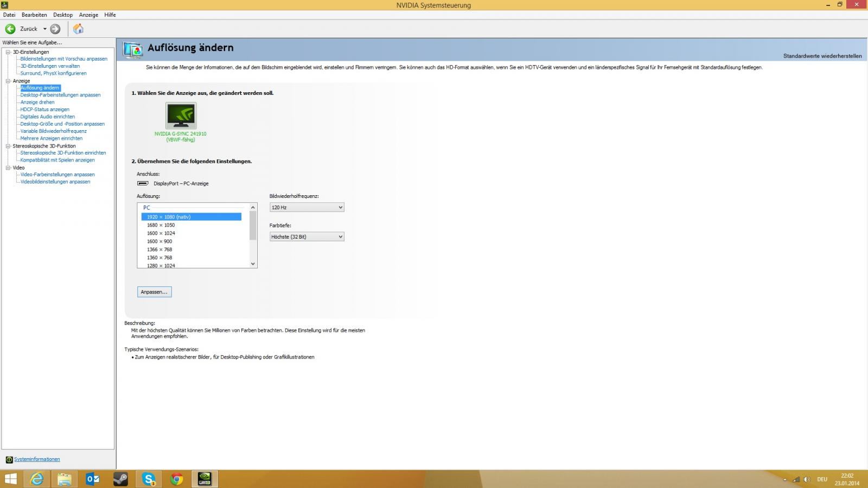
Task: Go to the home page icon
Action: pos(78,29)
